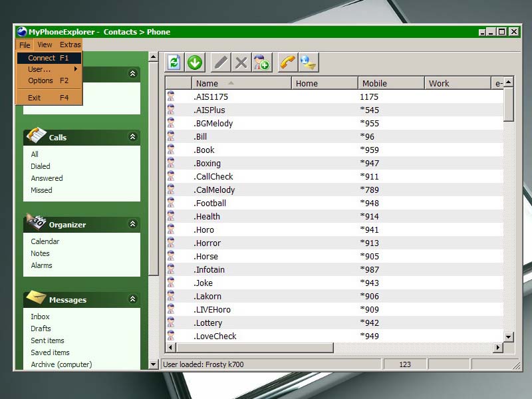Open Sent items folder

pos(47,340)
